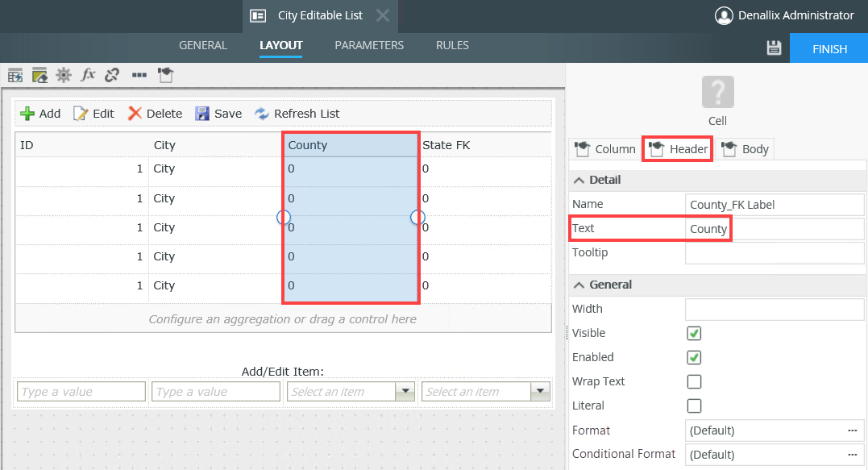Click the Add/Edit Item label
This screenshot has height=470, width=868.
click(x=282, y=372)
